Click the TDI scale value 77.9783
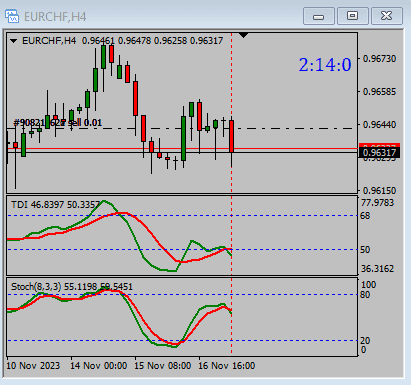 coord(377,203)
